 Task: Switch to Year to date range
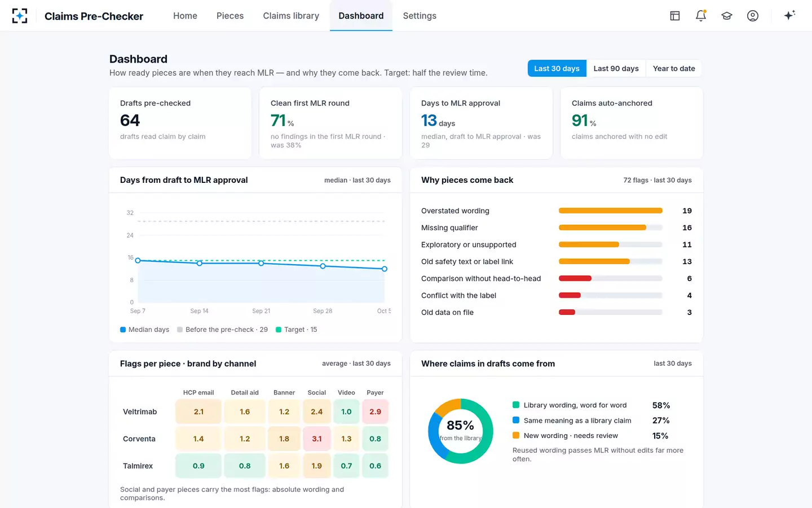674,68
